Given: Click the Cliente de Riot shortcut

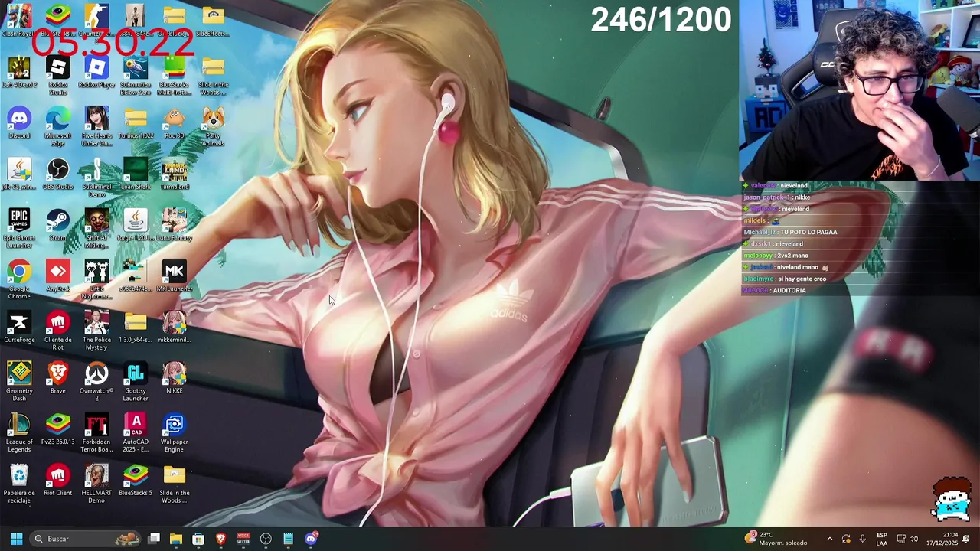Looking at the screenshot, I should pos(57,331).
